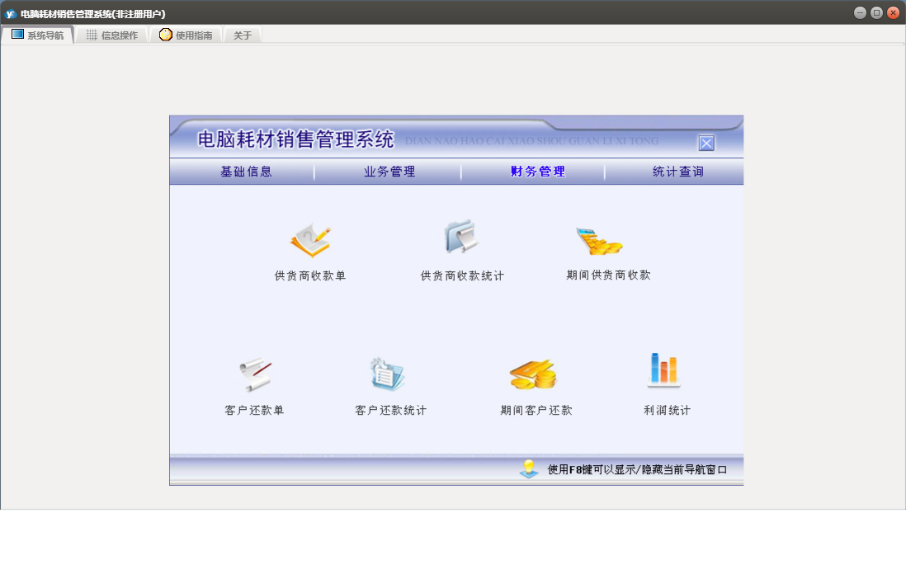Click the 电脑耗材销售管理系统 panel title
The image size is (906, 588).
295,139
